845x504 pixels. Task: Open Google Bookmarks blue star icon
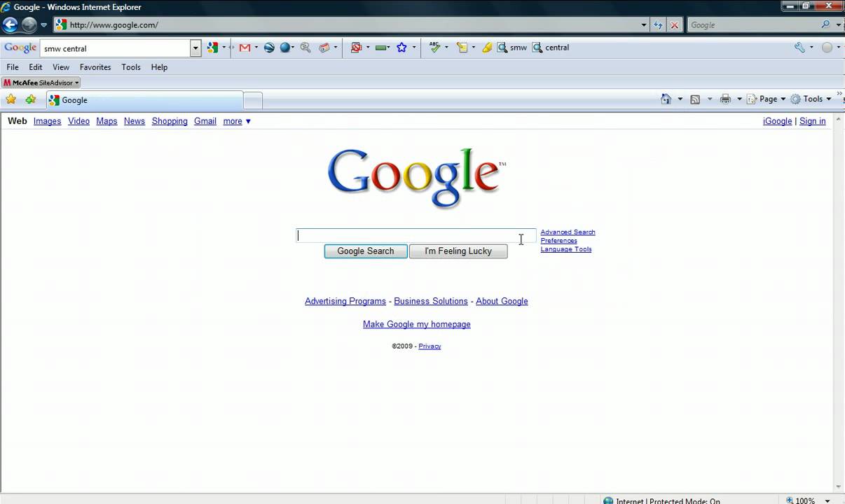(x=401, y=48)
